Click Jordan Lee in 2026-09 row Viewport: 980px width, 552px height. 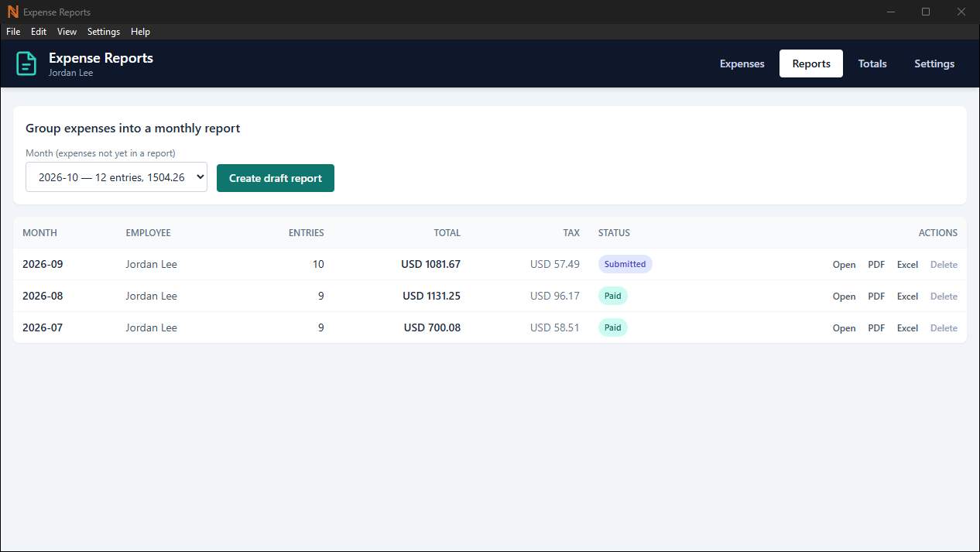(x=152, y=264)
